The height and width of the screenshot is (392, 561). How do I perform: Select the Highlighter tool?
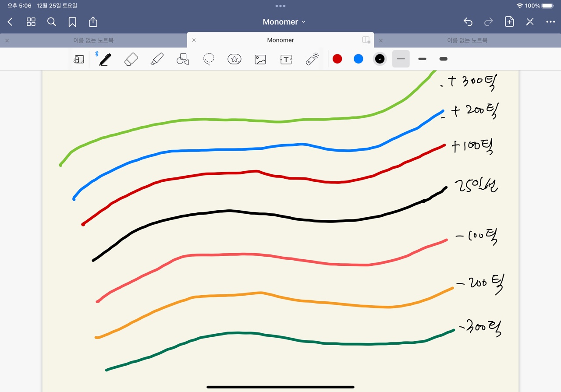[157, 59]
